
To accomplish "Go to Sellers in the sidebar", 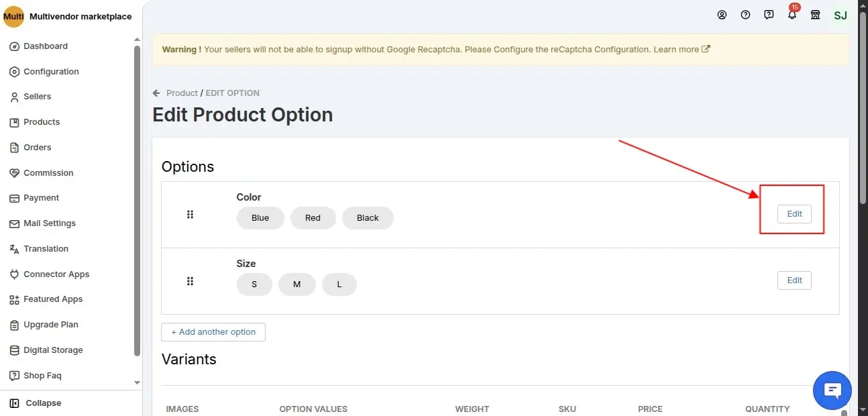I will point(37,97).
